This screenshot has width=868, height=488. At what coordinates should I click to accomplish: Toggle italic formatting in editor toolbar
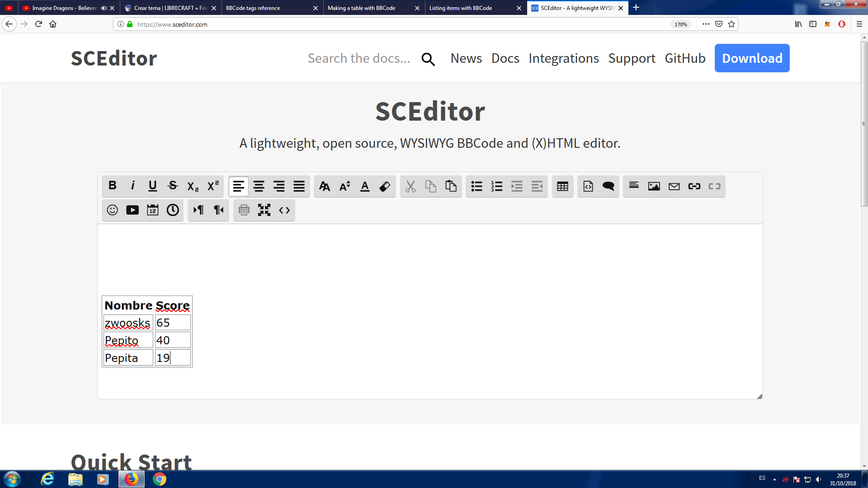[x=132, y=186]
